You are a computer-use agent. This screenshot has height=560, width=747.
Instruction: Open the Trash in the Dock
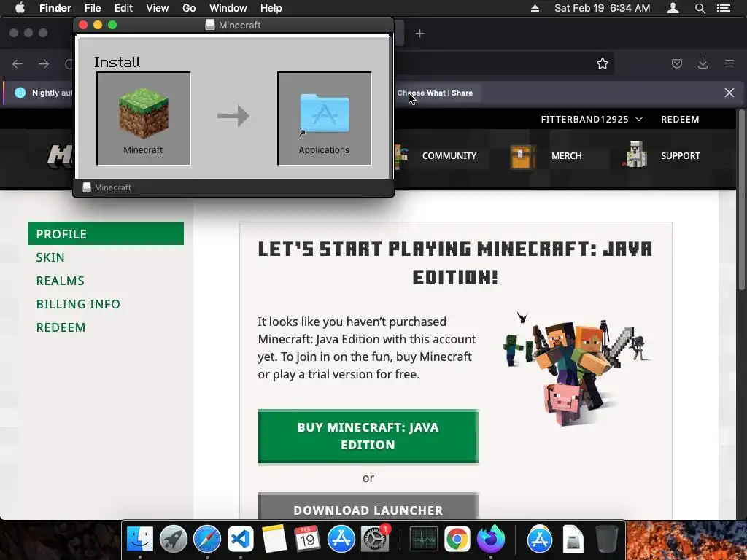pyautogui.click(x=606, y=539)
